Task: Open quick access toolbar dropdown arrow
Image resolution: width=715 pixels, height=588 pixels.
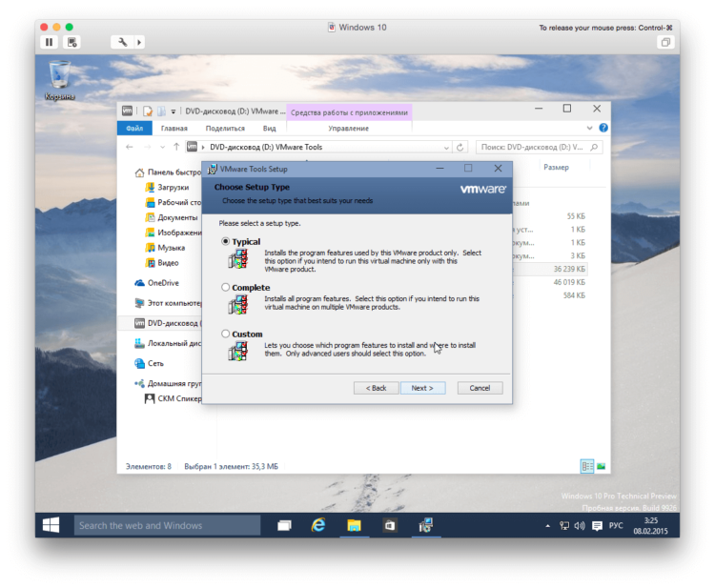Action: 174,112
